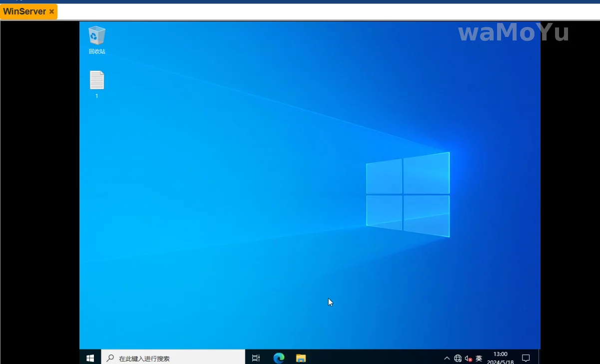Toggle the 英 input method indicator
The height and width of the screenshot is (364, 600).
pyautogui.click(x=479, y=358)
